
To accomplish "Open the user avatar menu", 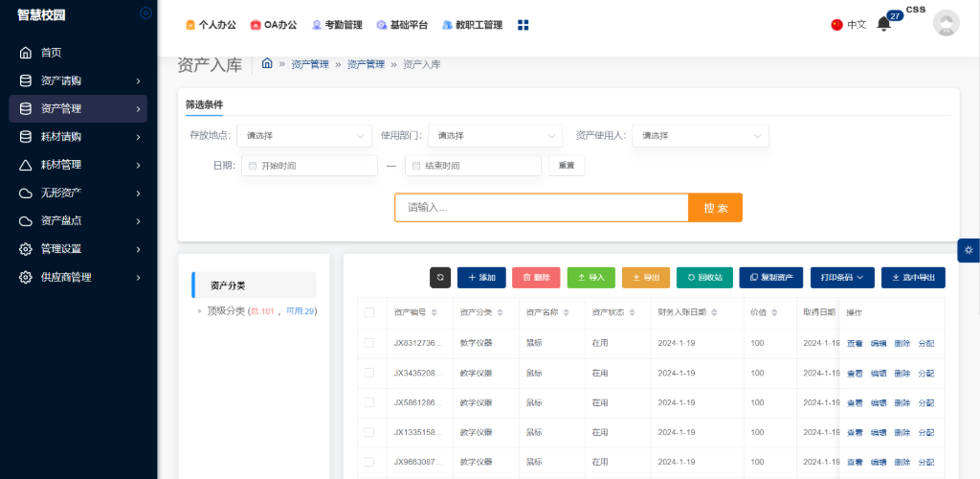I will 946,23.
